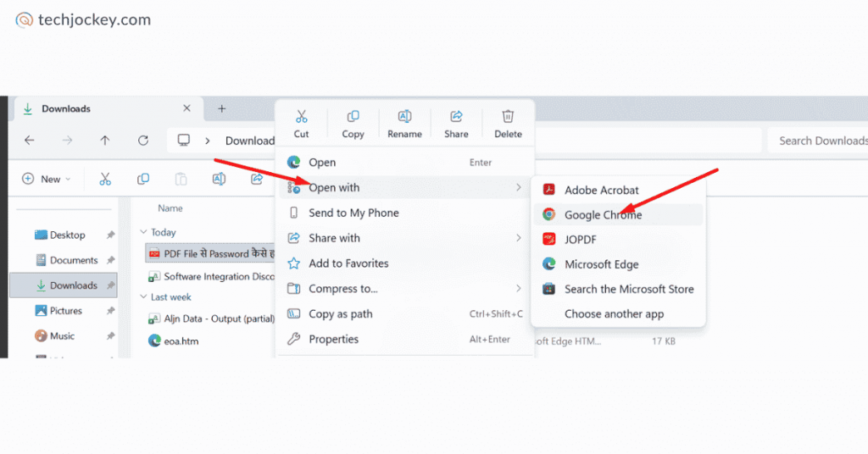Image resolution: width=868 pixels, height=454 pixels.
Task: Click the Cut icon in context menu
Action: click(x=301, y=117)
